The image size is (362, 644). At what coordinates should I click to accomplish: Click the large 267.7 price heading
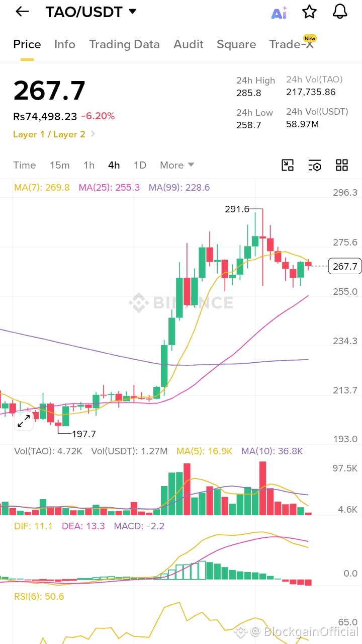click(49, 91)
